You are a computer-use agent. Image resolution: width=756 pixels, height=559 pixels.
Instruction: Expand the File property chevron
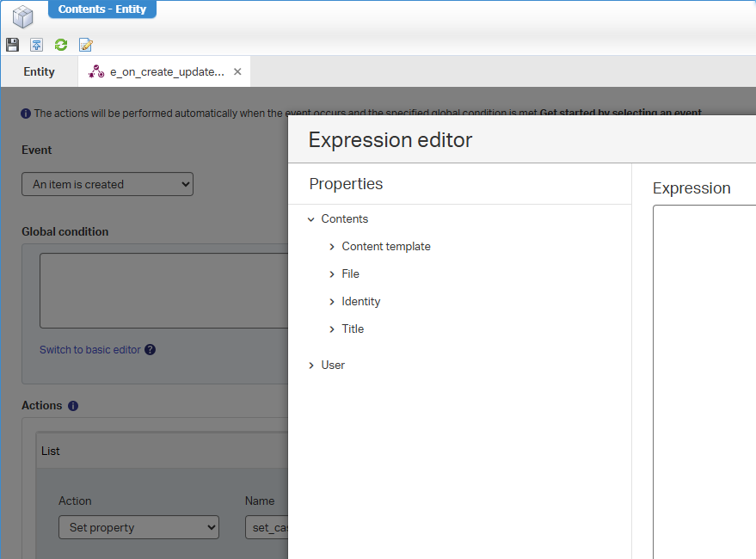[332, 274]
